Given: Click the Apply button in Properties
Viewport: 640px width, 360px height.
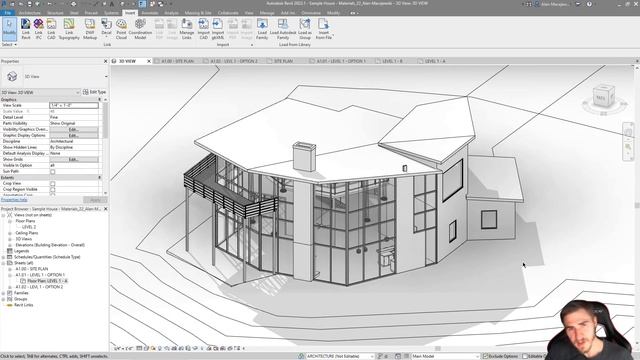Looking at the screenshot, I should 95,200.
